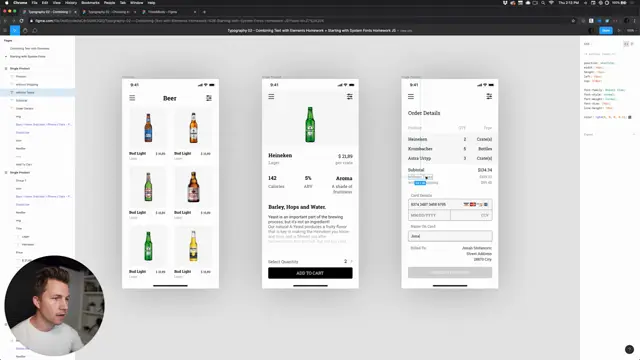Select the blue-label beer bottle thumbnail
Image resolution: width=640 pixels, height=360 pixels.
point(148,128)
